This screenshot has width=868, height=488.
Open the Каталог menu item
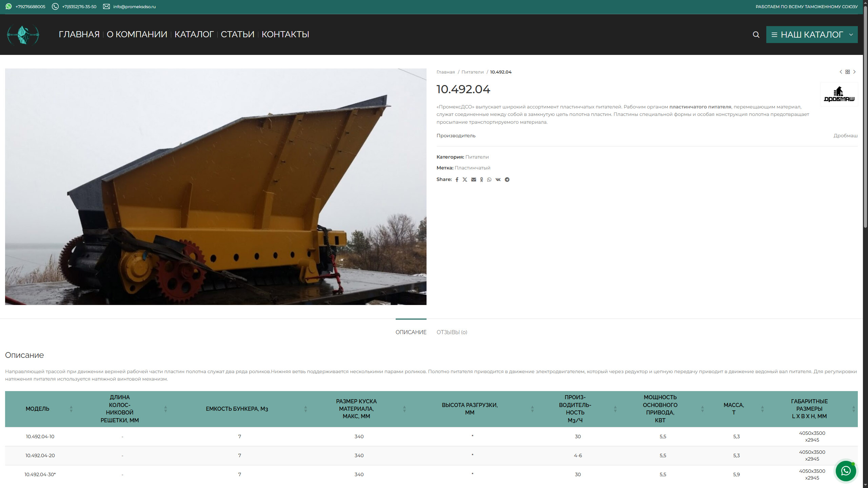point(194,34)
